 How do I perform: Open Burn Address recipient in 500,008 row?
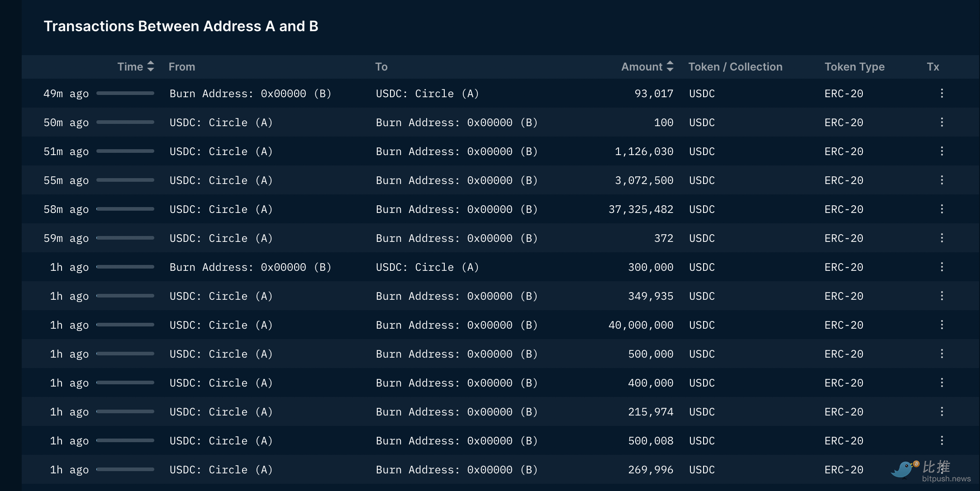coord(457,441)
